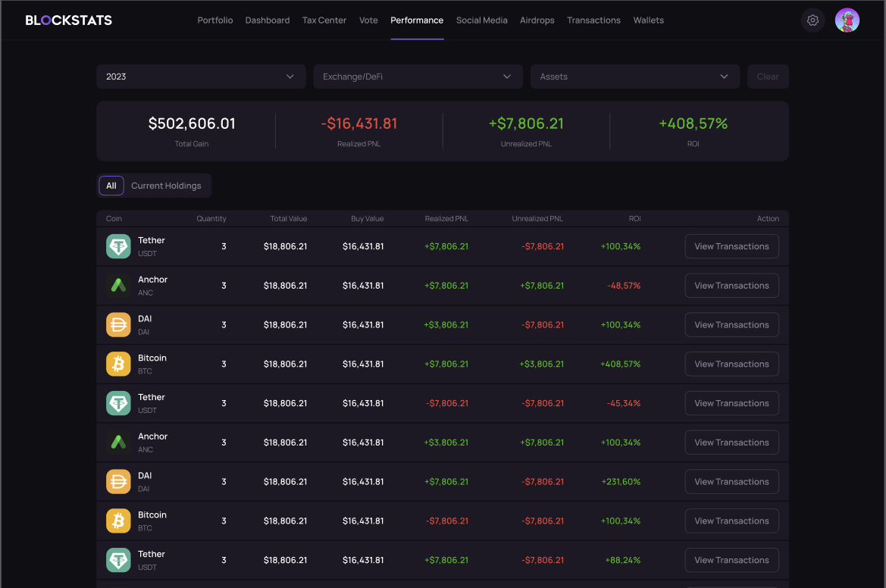
Task: View Transactions for first Bitcoin row
Action: point(731,364)
